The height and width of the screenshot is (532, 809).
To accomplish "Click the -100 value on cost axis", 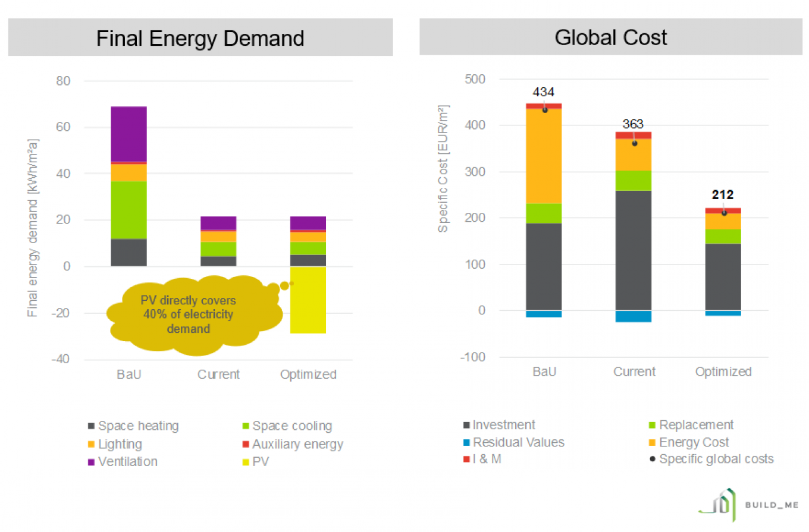I will [473, 357].
